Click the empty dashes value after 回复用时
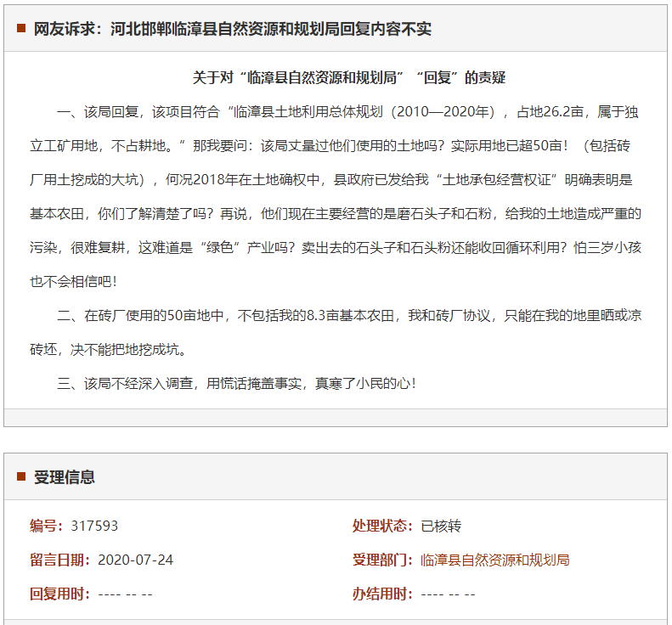 [x=125, y=594]
